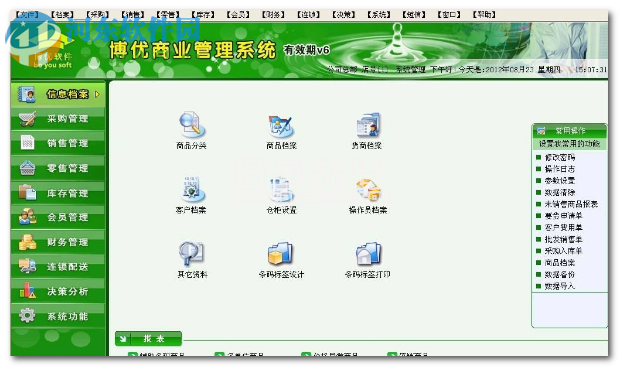Open the 【文件】 menu
The width and height of the screenshot is (619, 367).
pyautogui.click(x=26, y=15)
